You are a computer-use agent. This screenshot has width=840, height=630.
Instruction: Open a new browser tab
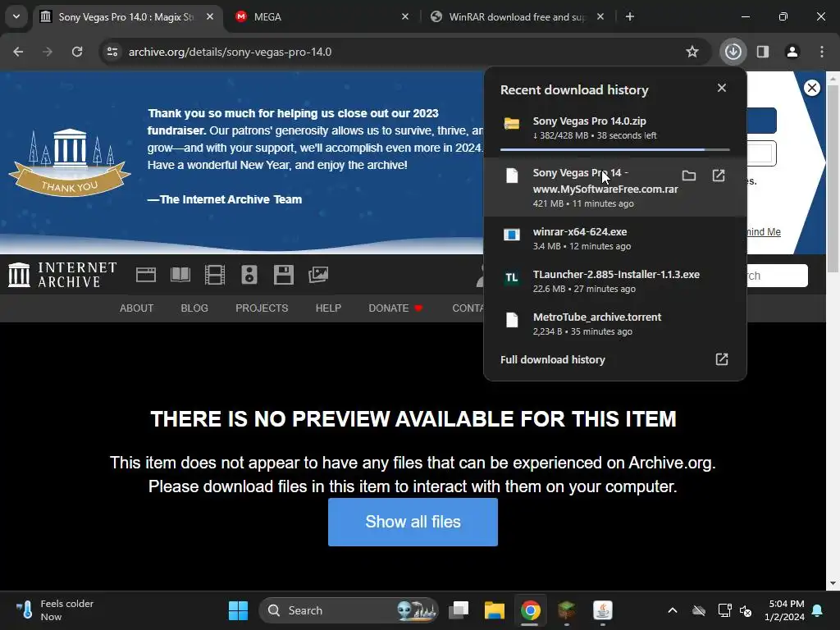[630, 16]
